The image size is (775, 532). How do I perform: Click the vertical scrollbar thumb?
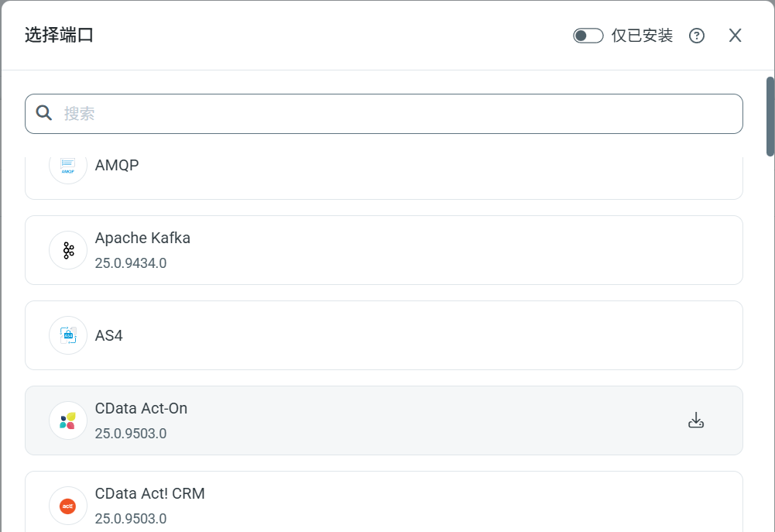tap(770, 116)
